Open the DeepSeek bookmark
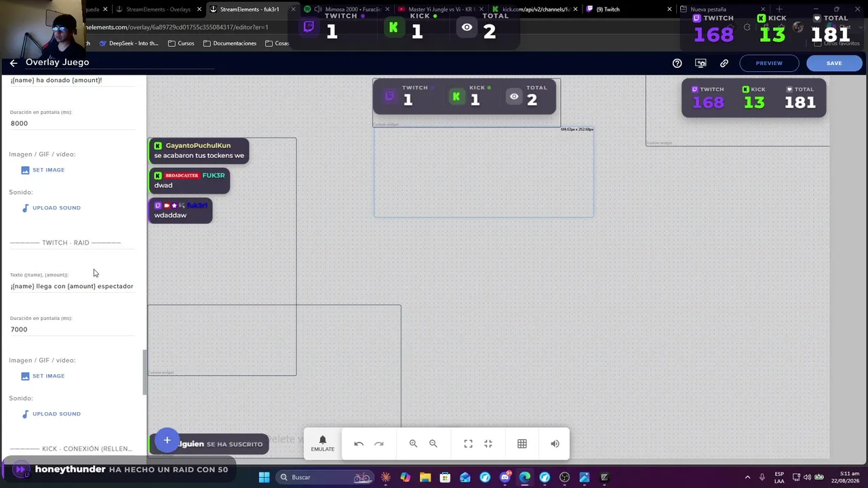The width and height of the screenshot is (868, 488). pyautogui.click(x=129, y=43)
